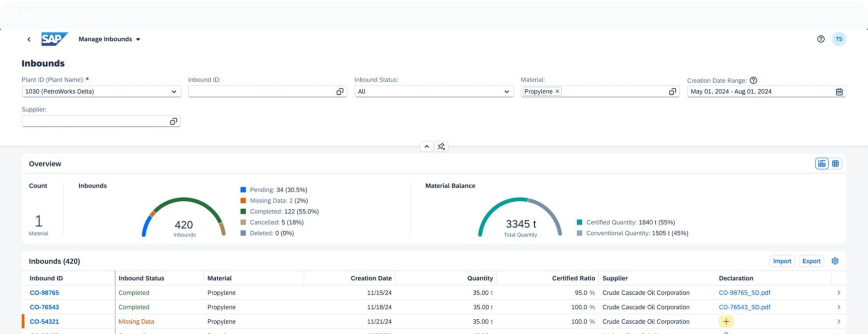Collapse the filter header with chevron
The image size is (868, 334).
427,146
